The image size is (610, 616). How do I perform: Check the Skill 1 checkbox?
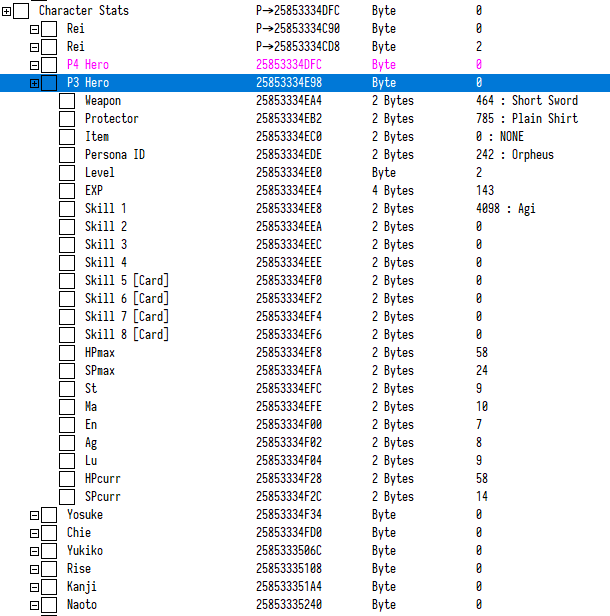pyautogui.click(x=67, y=209)
